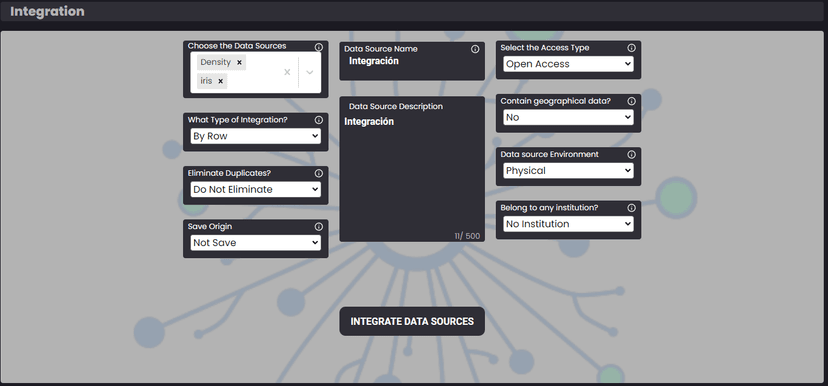828x386 pixels.
Task: Click the 11/ 500 character counter
Action: (x=467, y=236)
